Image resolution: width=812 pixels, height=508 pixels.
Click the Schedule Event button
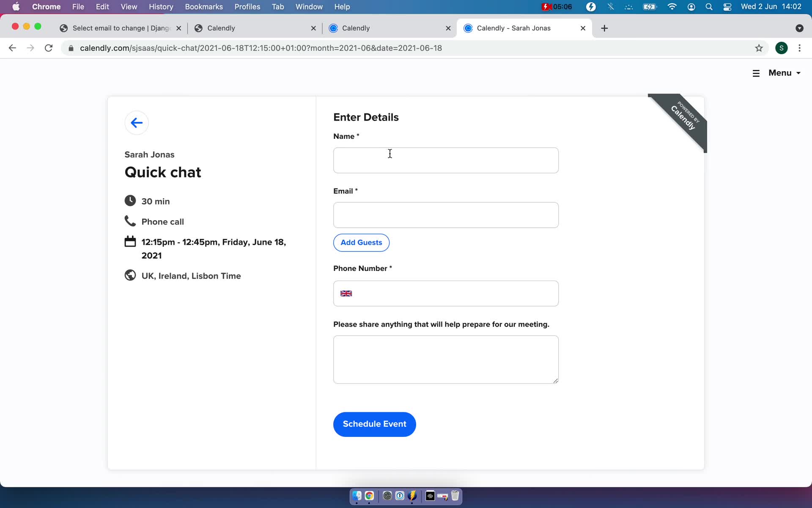click(375, 424)
